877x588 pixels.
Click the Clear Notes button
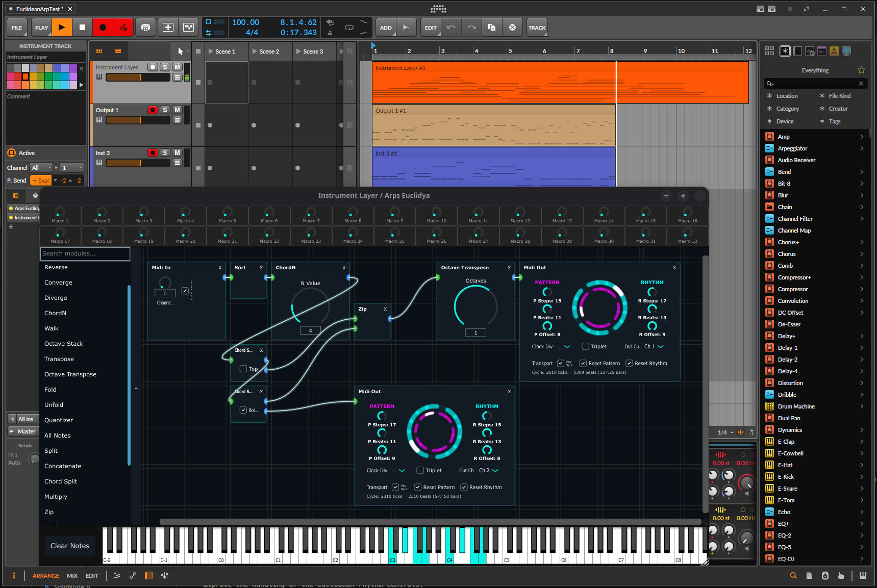coord(69,546)
